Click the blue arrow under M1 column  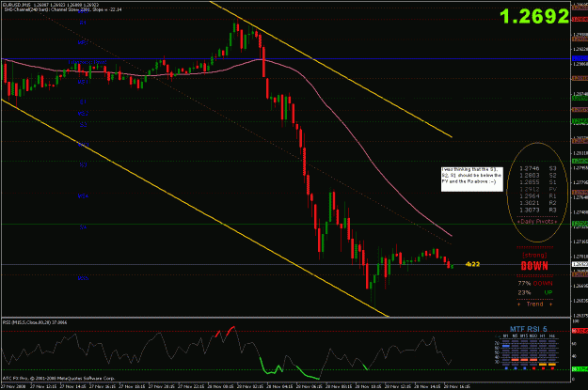point(506,368)
